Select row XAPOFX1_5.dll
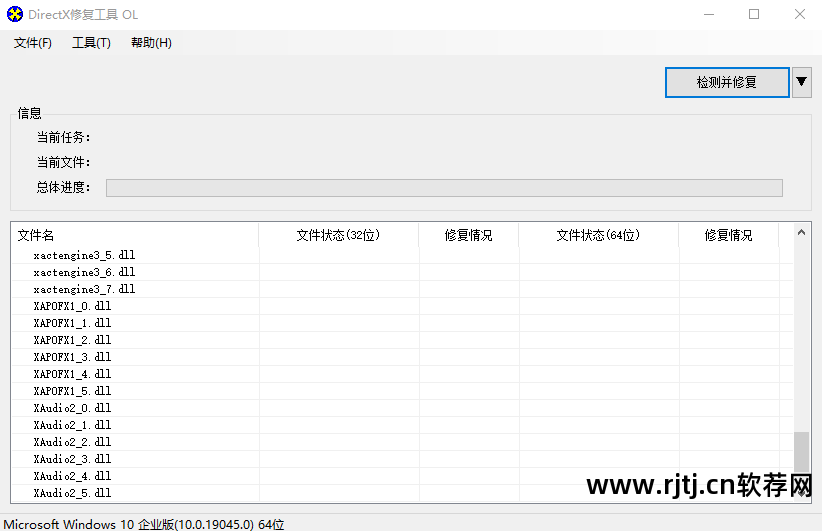The image size is (822, 531). [402, 391]
